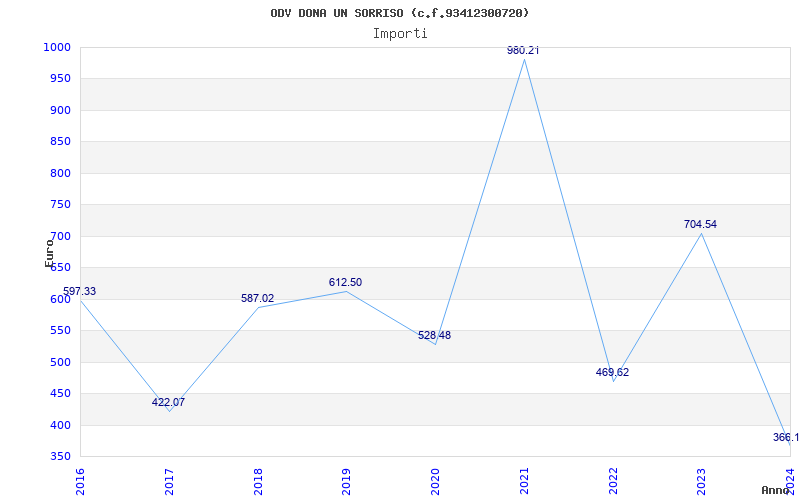Click the 2021 x-axis year label

(x=524, y=481)
